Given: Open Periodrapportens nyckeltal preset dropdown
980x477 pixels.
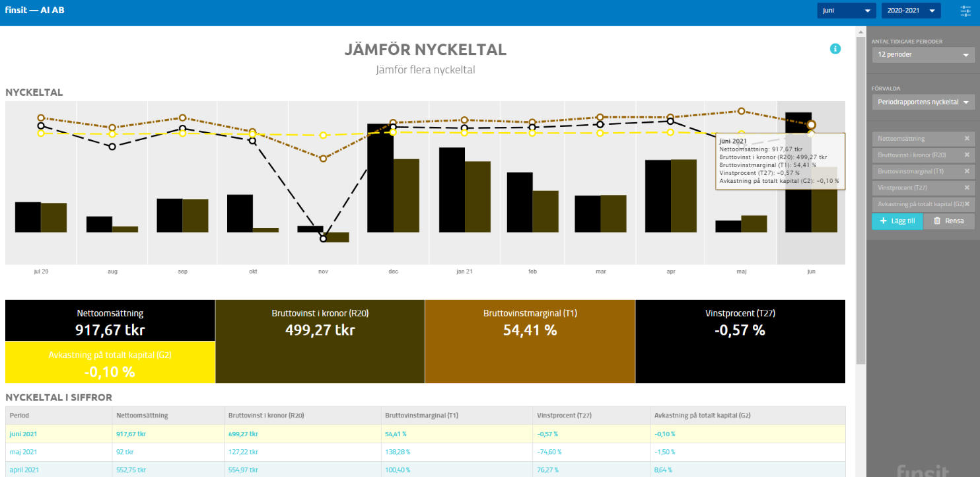Looking at the screenshot, I should click(x=923, y=102).
